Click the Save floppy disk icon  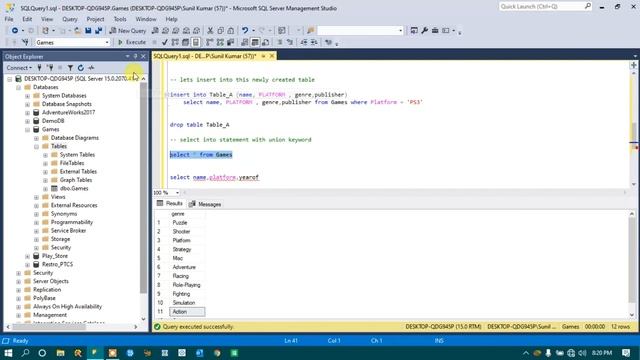[x=88, y=31]
